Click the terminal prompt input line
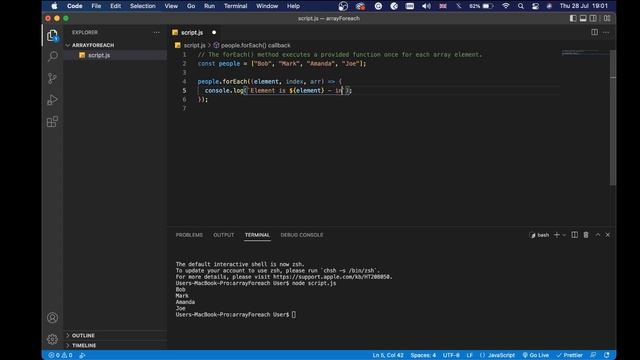 point(236,315)
